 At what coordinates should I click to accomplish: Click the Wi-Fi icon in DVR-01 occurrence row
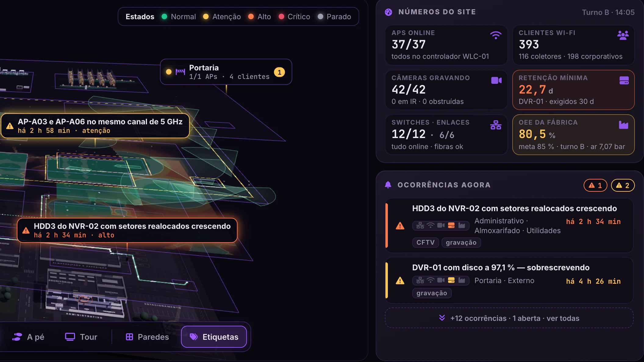pos(431,280)
